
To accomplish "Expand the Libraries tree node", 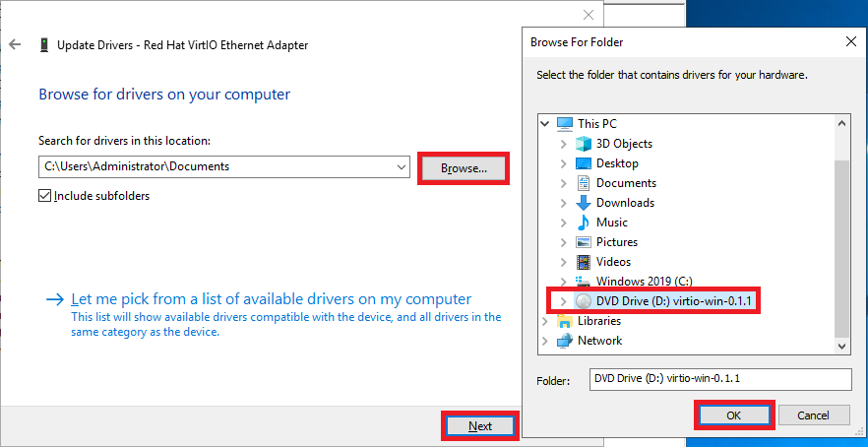I will tap(545, 321).
